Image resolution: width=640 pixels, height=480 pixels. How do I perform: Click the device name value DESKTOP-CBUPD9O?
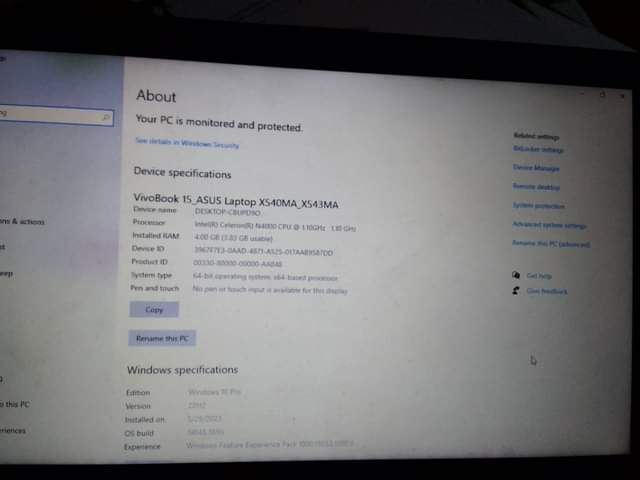pyautogui.click(x=227, y=212)
